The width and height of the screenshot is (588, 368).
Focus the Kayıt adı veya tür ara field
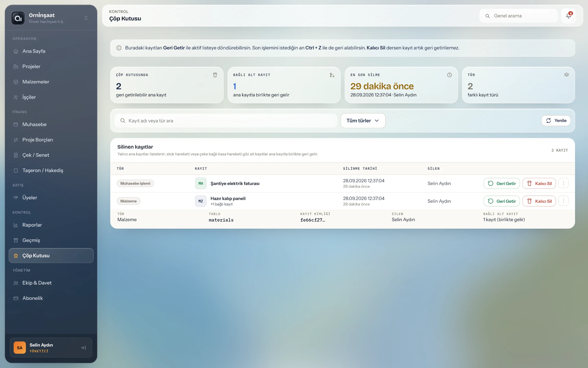226,121
